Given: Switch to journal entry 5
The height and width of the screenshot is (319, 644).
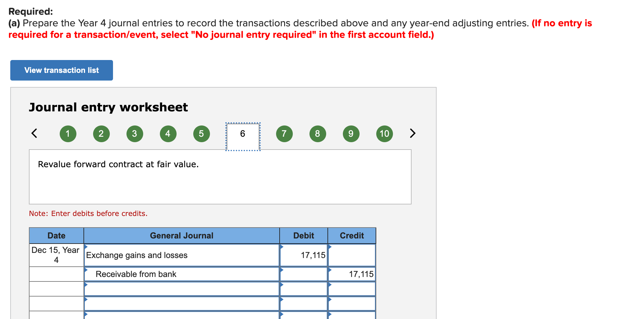Looking at the screenshot, I should 202,134.
